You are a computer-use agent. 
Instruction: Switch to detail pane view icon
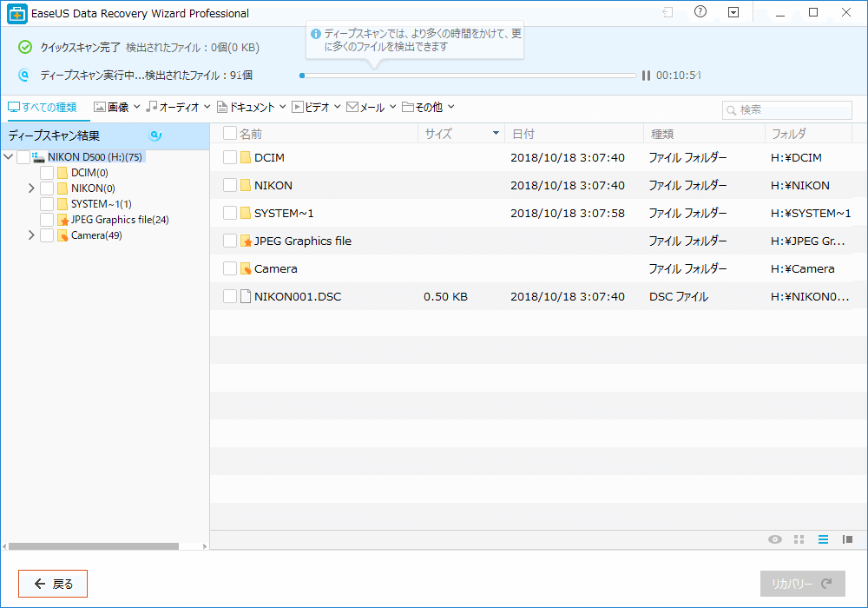click(847, 539)
